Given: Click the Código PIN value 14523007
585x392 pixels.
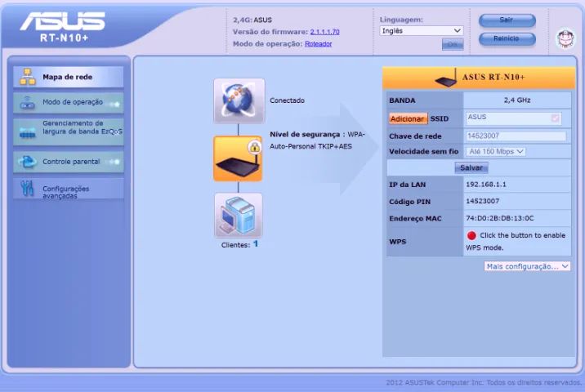Looking at the screenshot, I should click(483, 201).
